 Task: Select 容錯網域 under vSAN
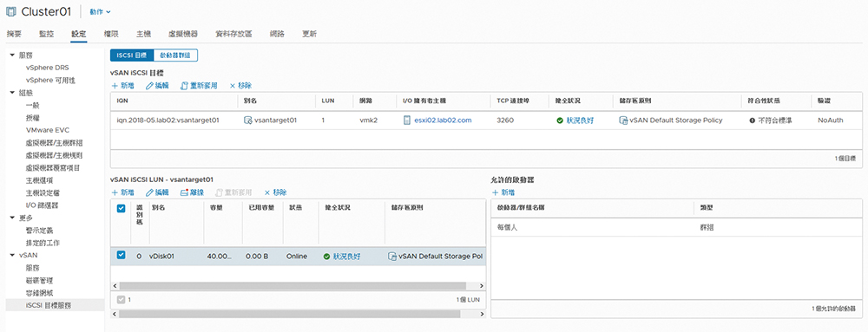[x=39, y=292]
